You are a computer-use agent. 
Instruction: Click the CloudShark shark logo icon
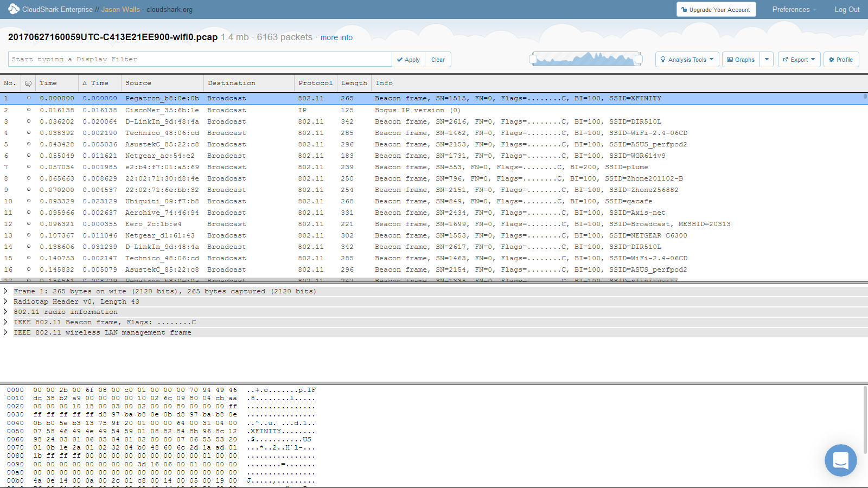click(14, 9)
